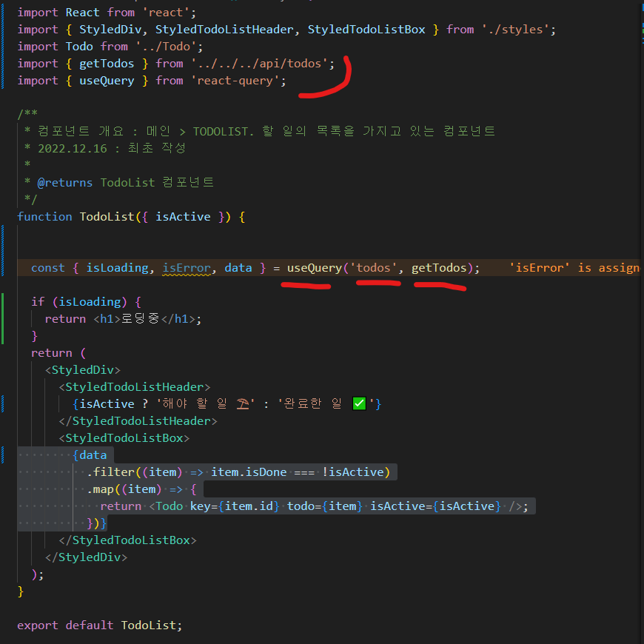Click the comment line with TODOLIST.
This screenshot has width=644, height=644.
point(260,132)
